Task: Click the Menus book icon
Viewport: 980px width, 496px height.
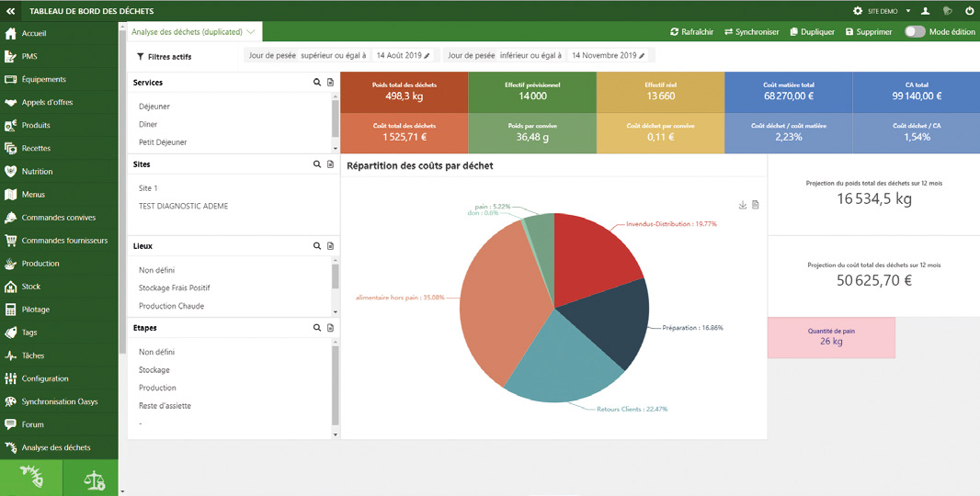Action: 11,195
